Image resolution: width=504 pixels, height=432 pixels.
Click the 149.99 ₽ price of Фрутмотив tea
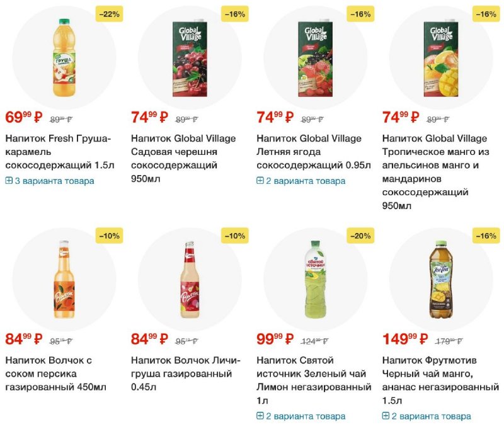405,339
